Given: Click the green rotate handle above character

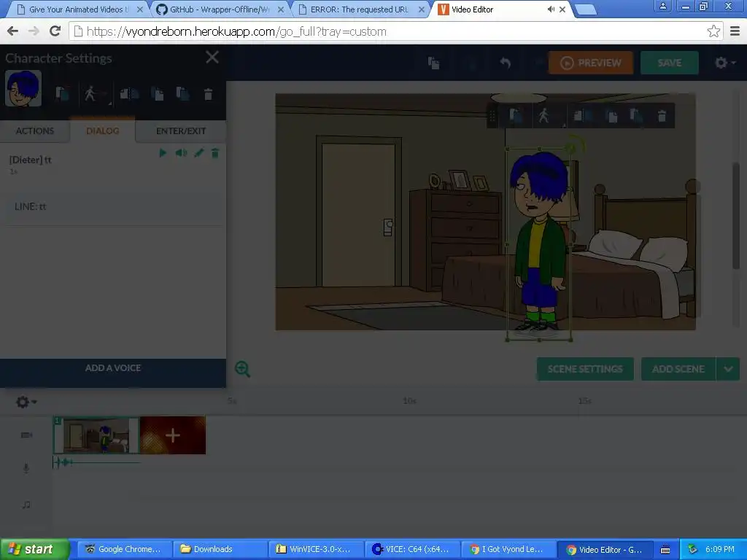Looking at the screenshot, I should [x=571, y=148].
